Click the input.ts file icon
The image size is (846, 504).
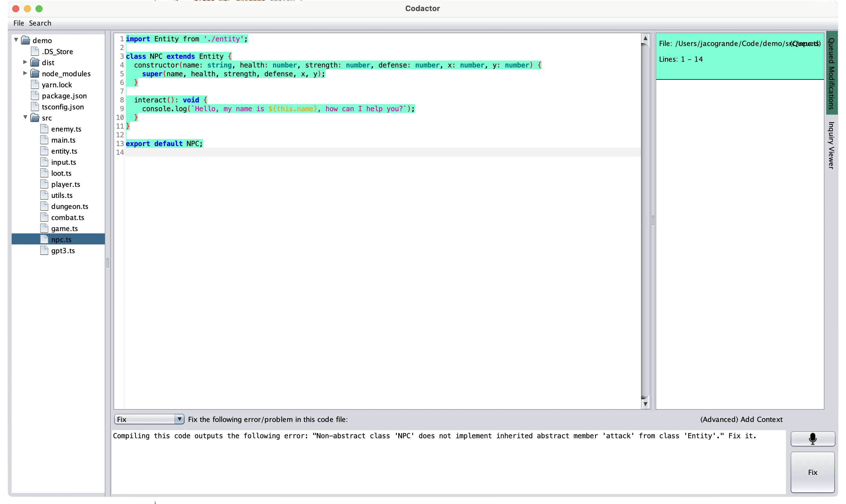(x=44, y=162)
